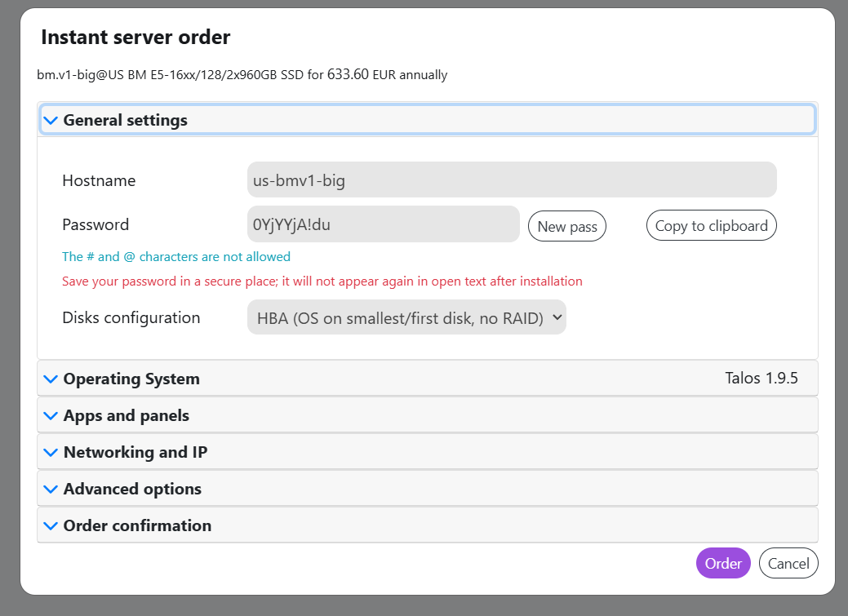Collapse the General settings section title
This screenshot has height=616, width=848.
[x=126, y=121]
